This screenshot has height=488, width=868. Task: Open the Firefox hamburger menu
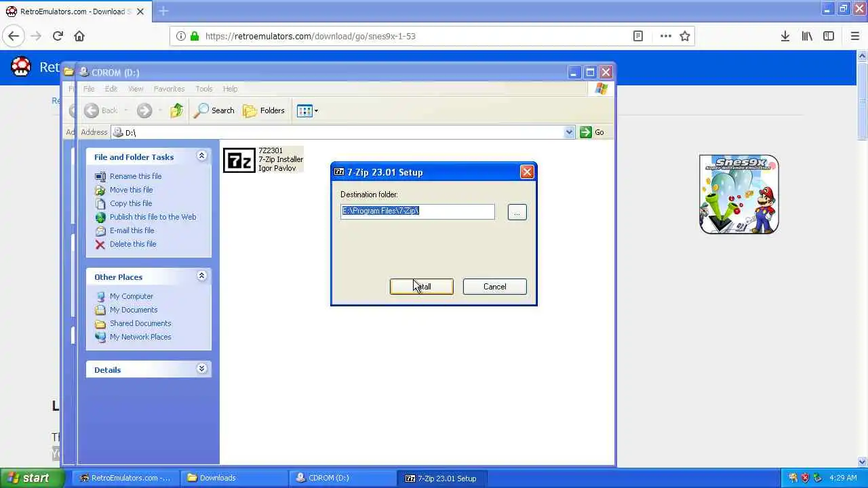pyautogui.click(x=855, y=36)
